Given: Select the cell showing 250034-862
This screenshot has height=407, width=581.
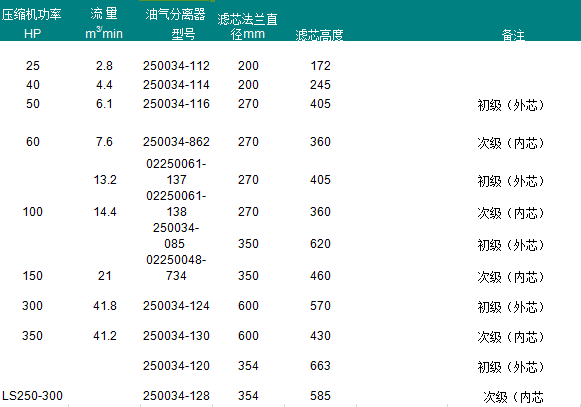Looking at the screenshot, I should pos(176,142).
